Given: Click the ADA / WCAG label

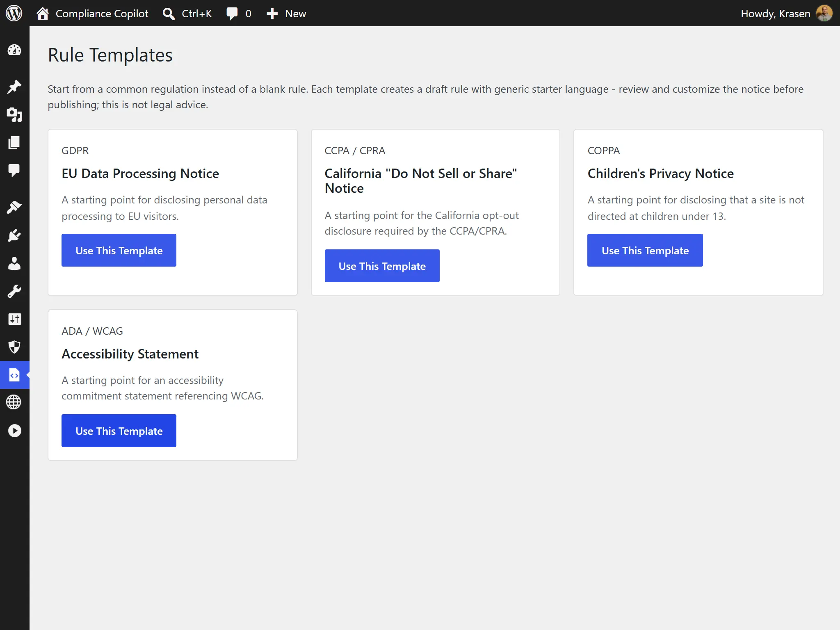Looking at the screenshot, I should point(92,331).
